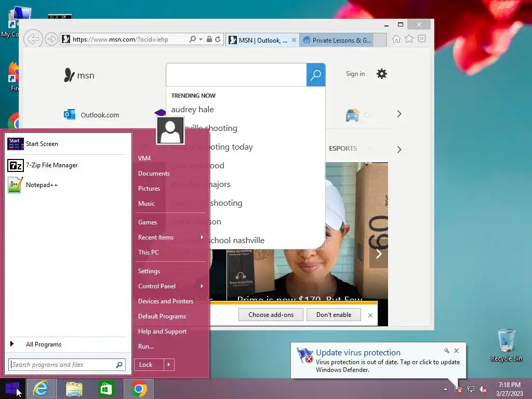
Task: Click the Start Screen tile icon
Action: tap(15, 144)
